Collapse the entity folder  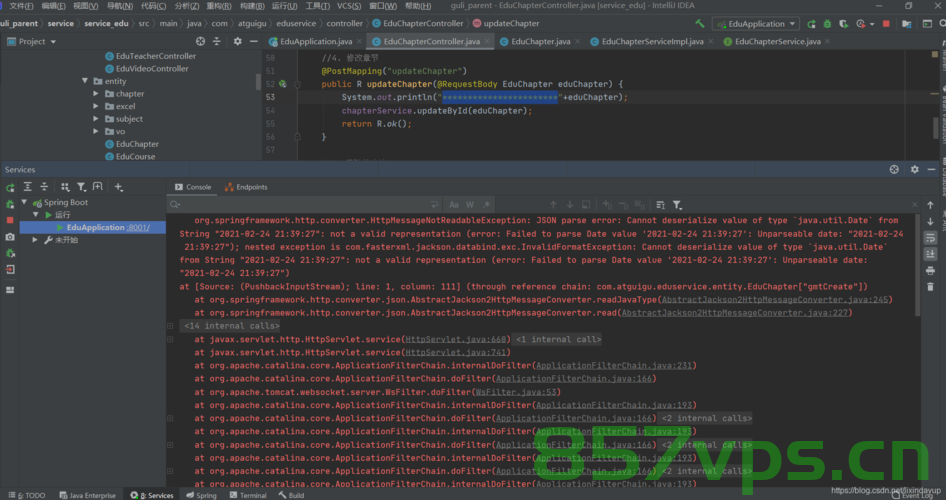(85, 81)
